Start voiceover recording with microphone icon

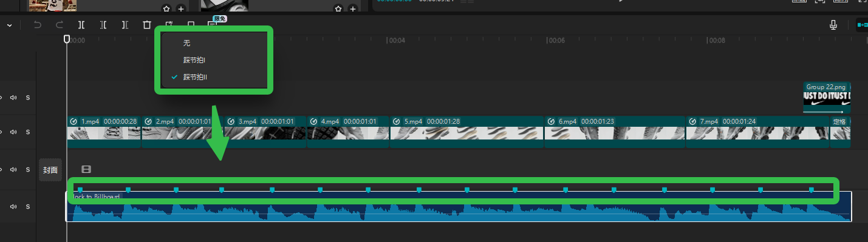tap(833, 25)
